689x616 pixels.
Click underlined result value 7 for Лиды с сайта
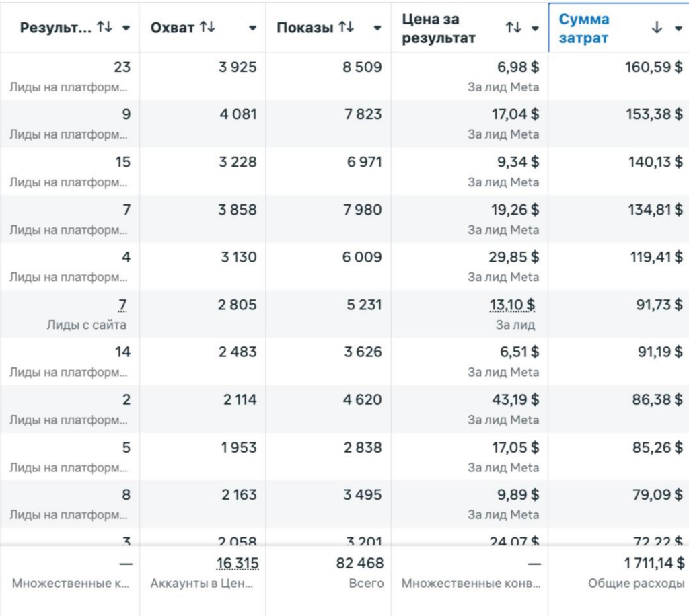(122, 305)
